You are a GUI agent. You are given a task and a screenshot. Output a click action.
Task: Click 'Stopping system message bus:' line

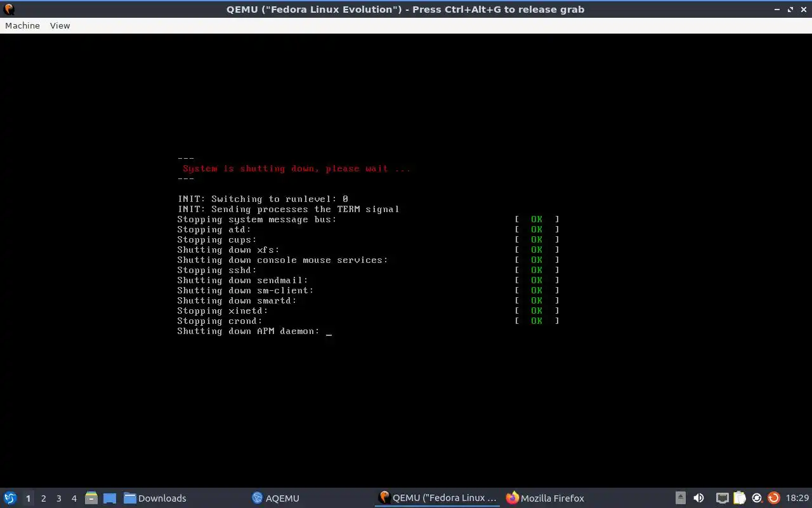point(257,219)
